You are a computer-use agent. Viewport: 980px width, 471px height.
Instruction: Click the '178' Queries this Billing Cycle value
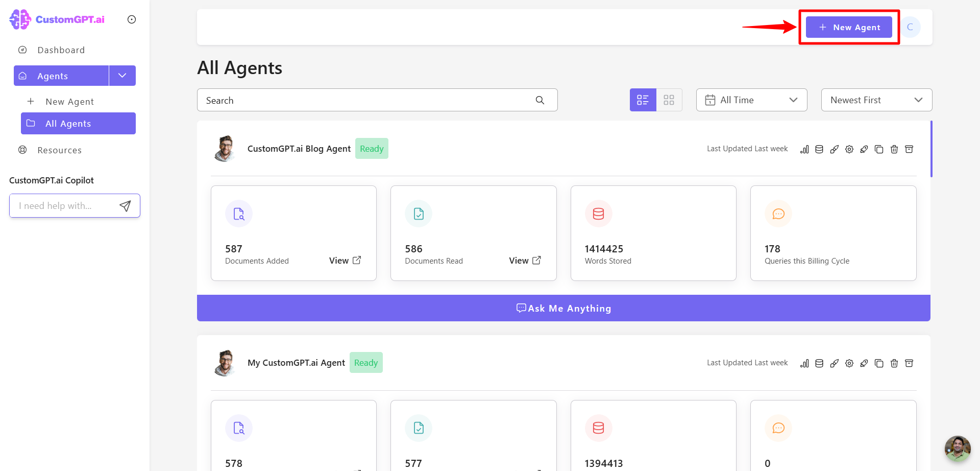tap(772, 249)
